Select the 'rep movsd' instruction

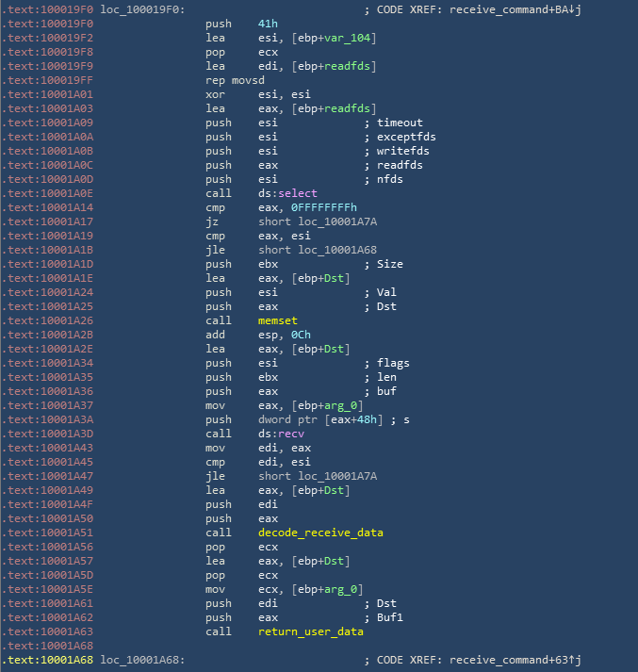coord(235,80)
